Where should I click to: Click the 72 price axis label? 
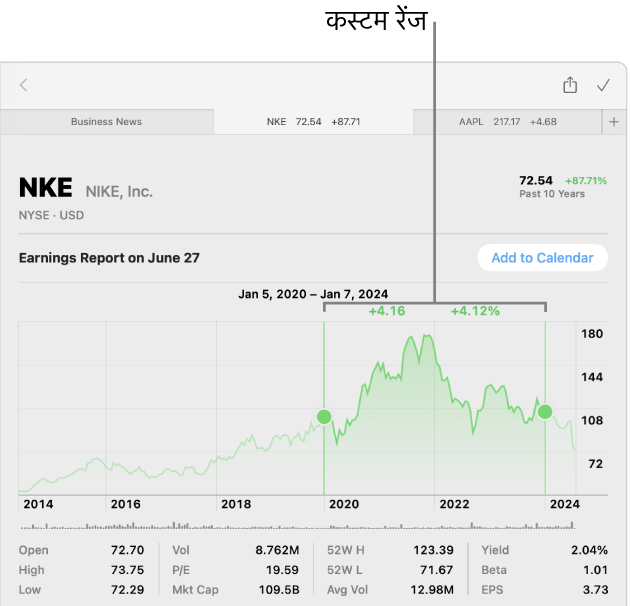click(596, 464)
